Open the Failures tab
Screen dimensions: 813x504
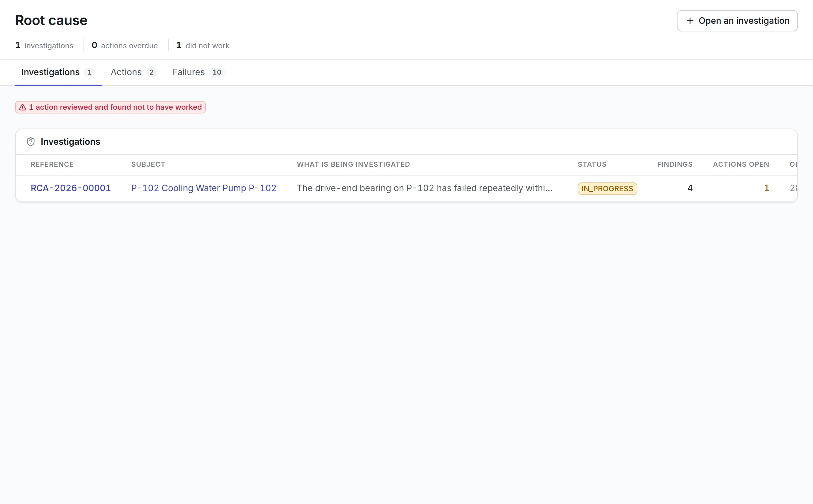pyautogui.click(x=199, y=72)
